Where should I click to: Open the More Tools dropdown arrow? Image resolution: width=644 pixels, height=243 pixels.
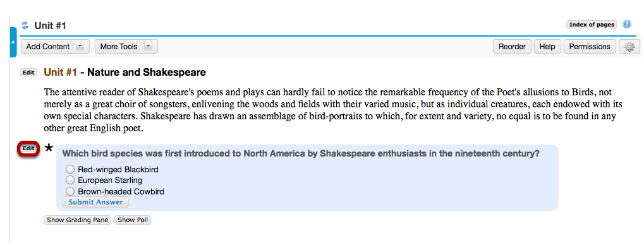click(x=149, y=46)
